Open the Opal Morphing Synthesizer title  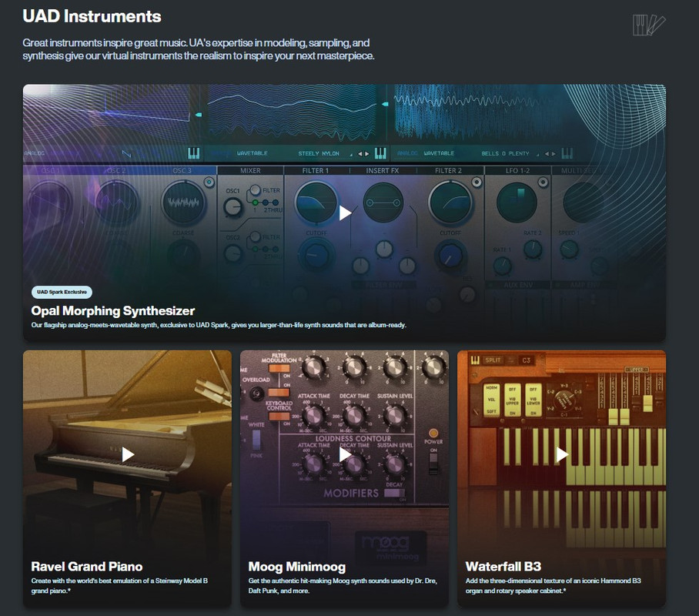pyautogui.click(x=113, y=310)
